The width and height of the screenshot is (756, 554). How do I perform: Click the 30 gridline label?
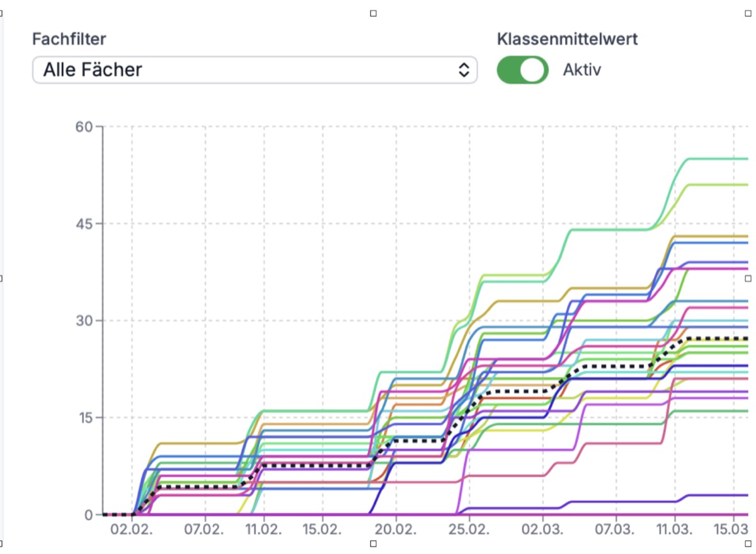coord(86,320)
